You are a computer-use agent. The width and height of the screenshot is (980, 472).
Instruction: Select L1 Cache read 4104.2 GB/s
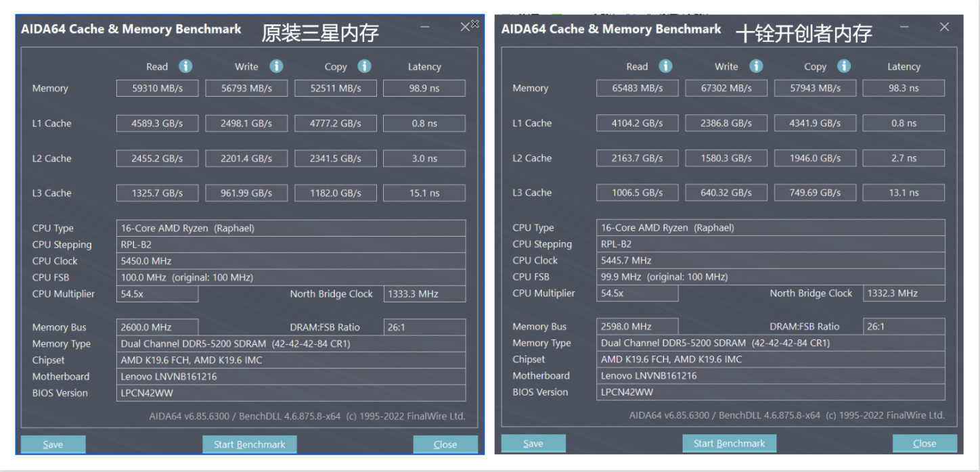coord(637,123)
